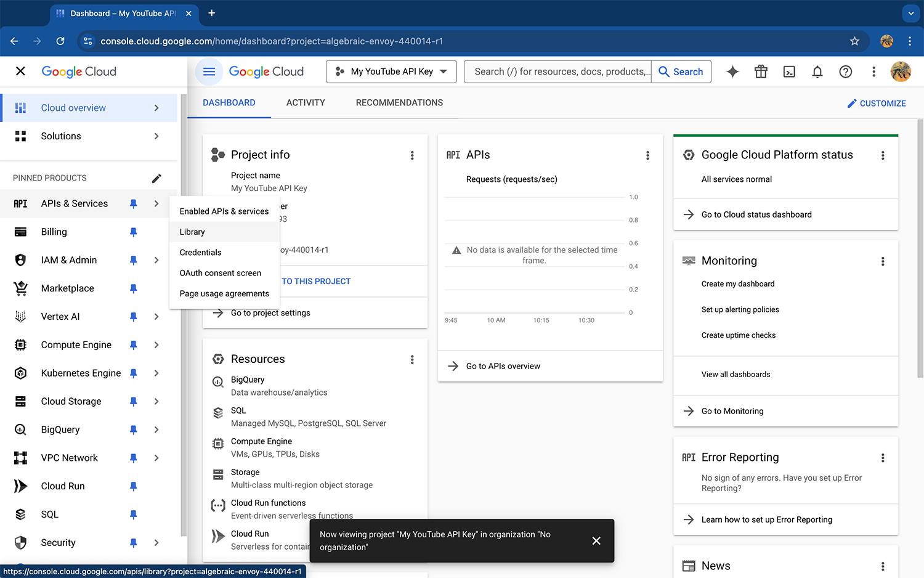The height and width of the screenshot is (578, 924).
Task: Open Monitoring card options menu
Action: point(883,261)
